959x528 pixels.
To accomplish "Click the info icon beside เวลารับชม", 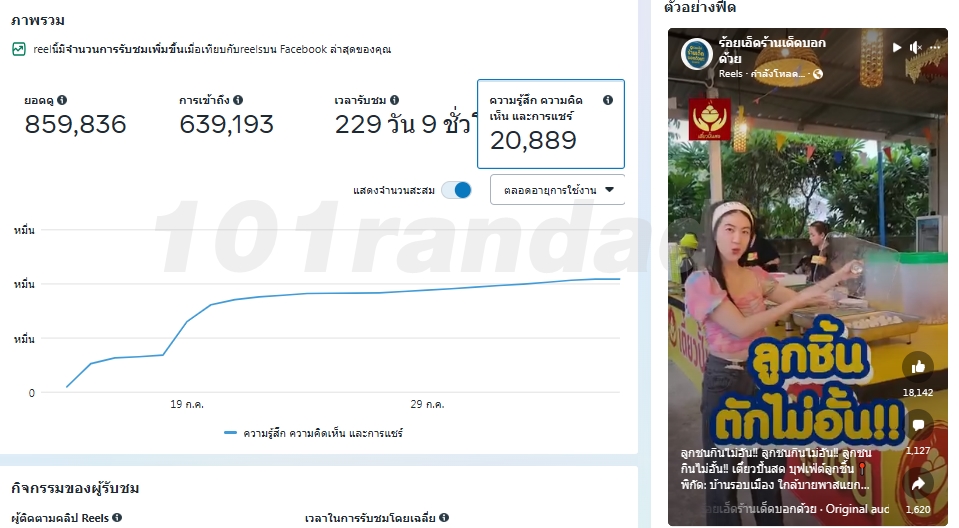I will (x=394, y=100).
